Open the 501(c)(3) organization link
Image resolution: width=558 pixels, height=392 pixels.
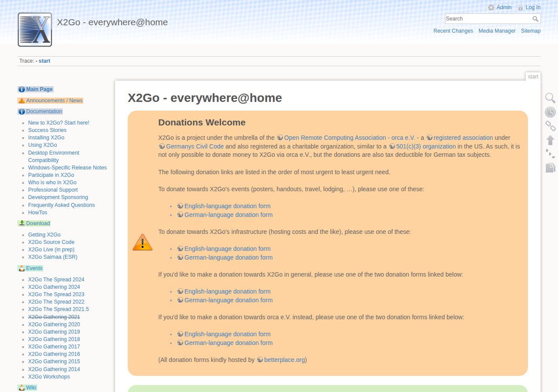[422, 146]
